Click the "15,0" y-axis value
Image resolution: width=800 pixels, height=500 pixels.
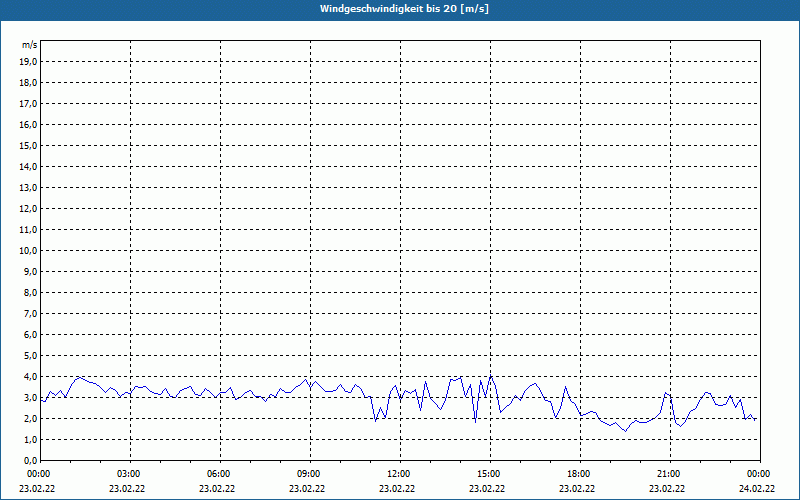[28, 145]
